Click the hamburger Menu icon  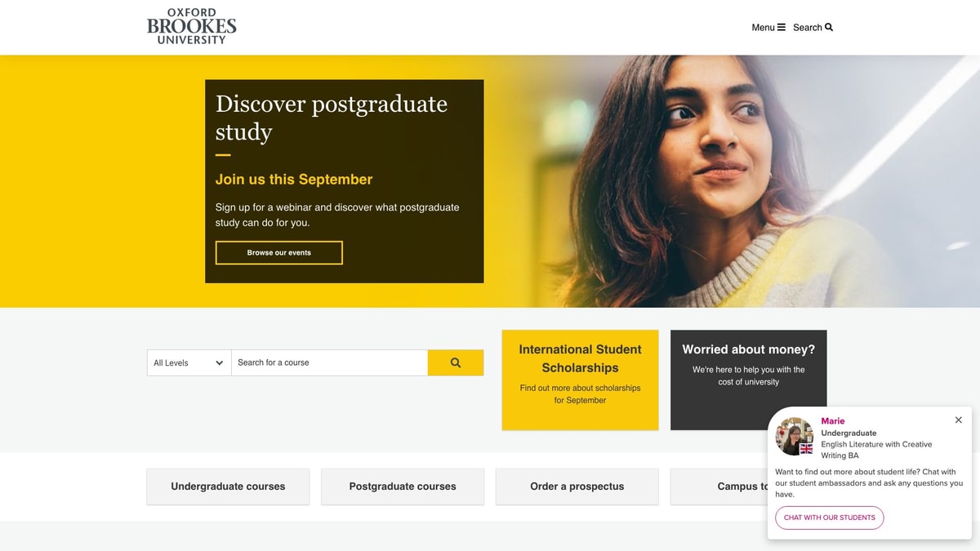(782, 27)
